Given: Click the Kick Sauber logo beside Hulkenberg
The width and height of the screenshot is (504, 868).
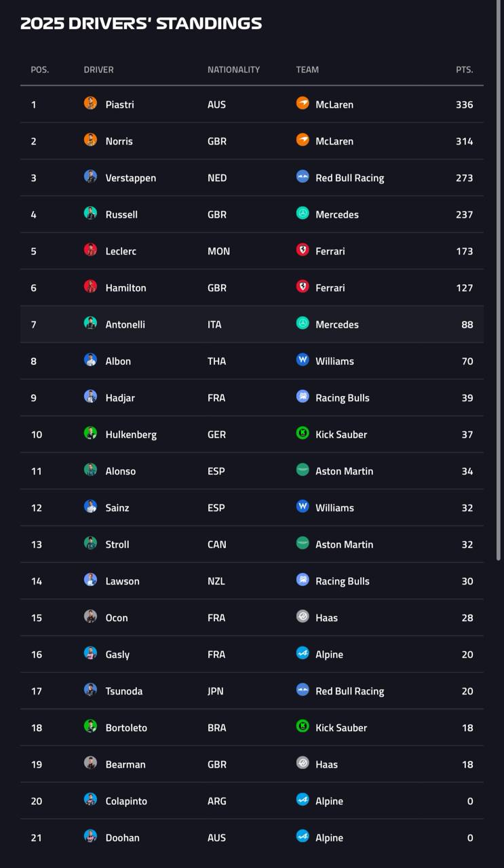Looking at the screenshot, I should [x=303, y=433].
